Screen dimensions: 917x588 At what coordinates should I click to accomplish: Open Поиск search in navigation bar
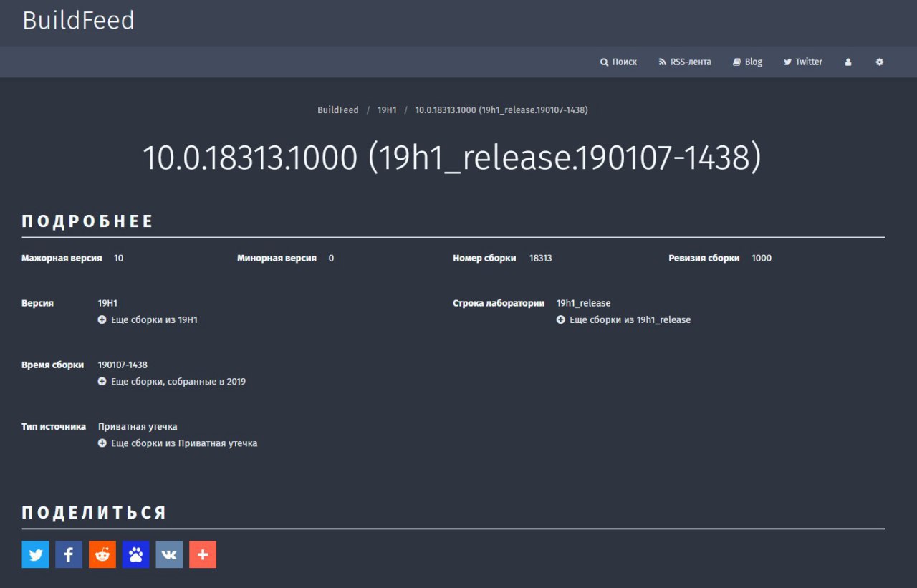pos(618,62)
